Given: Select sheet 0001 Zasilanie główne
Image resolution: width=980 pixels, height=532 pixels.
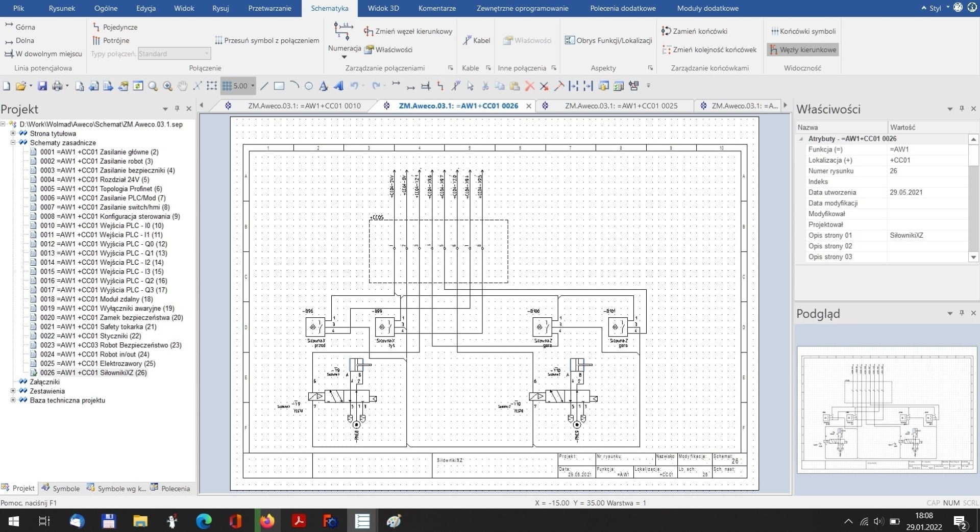Looking at the screenshot, I should [99, 152].
